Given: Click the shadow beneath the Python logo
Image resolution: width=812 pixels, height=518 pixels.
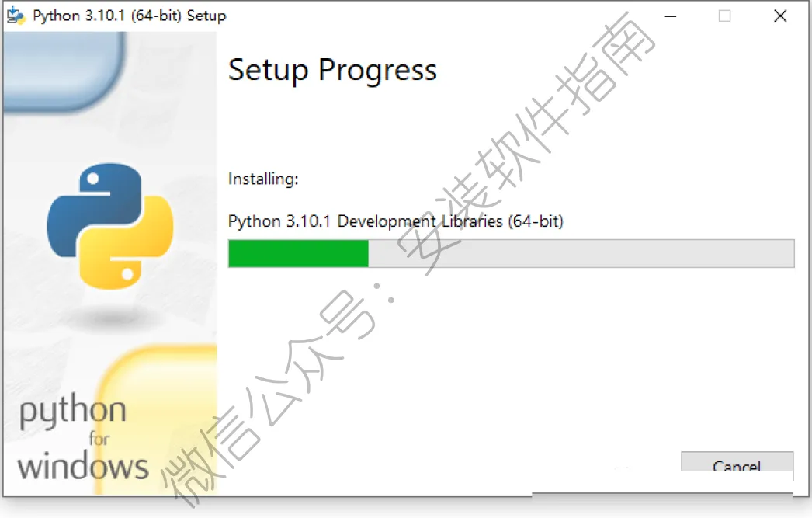Looking at the screenshot, I should (111, 317).
